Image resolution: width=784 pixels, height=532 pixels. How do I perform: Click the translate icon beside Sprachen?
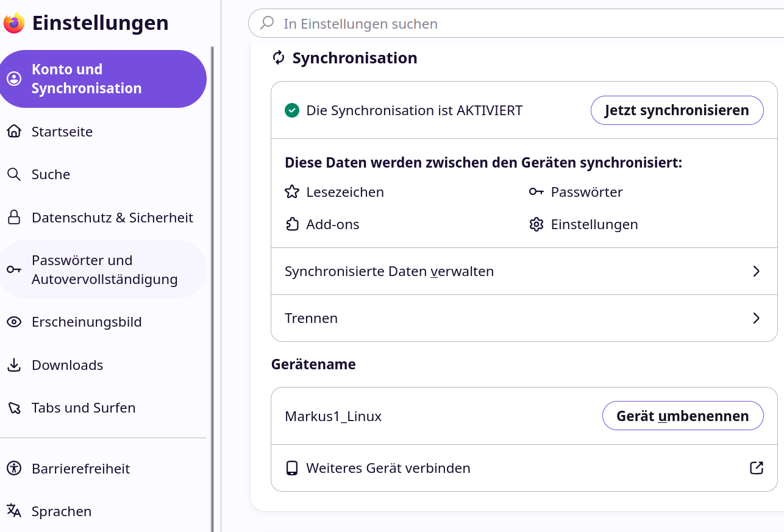click(x=14, y=511)
